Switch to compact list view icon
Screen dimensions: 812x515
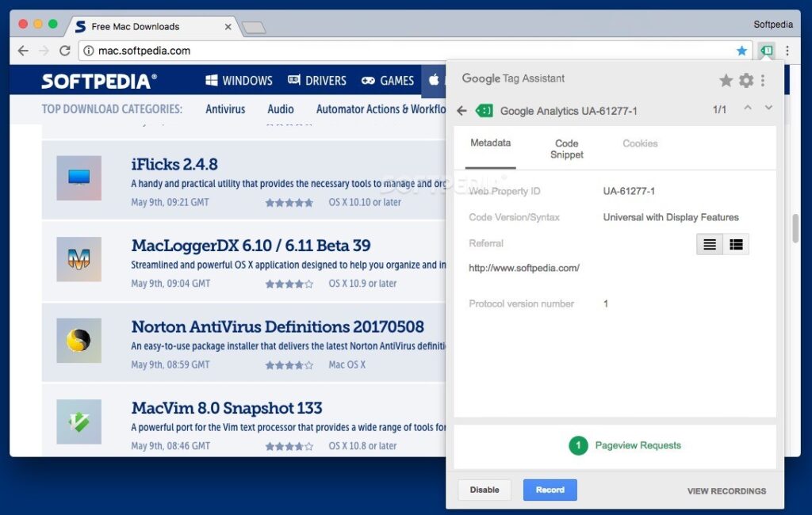click(710, 244)
